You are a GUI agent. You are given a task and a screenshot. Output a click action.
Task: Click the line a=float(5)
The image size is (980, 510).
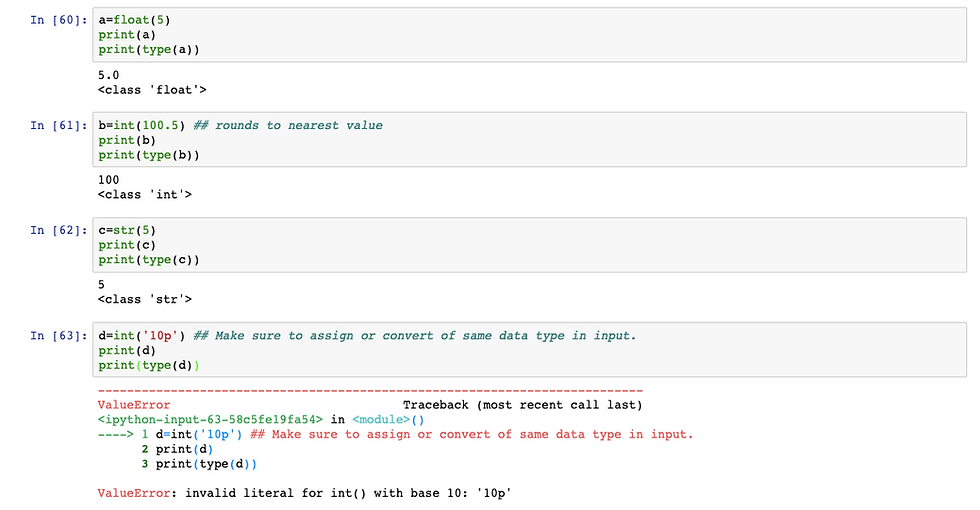click(134, 20)
